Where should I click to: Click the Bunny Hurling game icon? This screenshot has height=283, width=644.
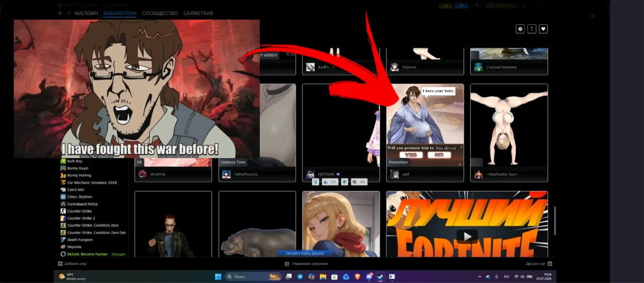click(x=63, y=175)
